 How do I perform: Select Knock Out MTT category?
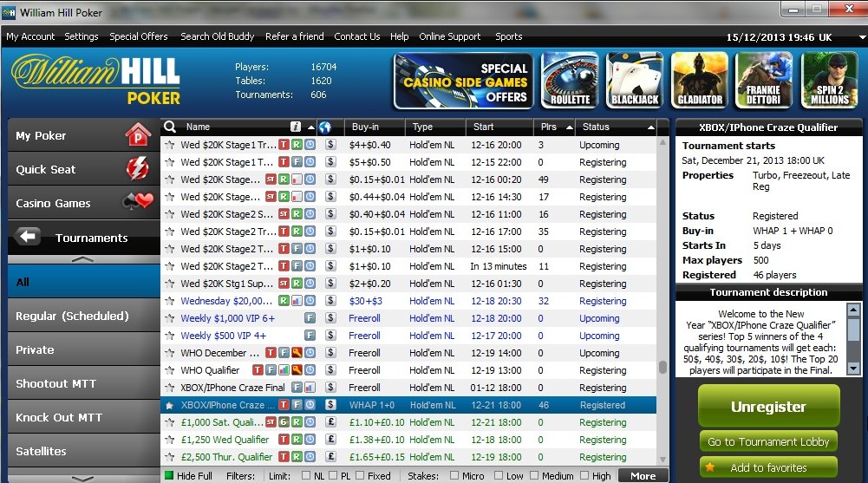pos(83,417)
